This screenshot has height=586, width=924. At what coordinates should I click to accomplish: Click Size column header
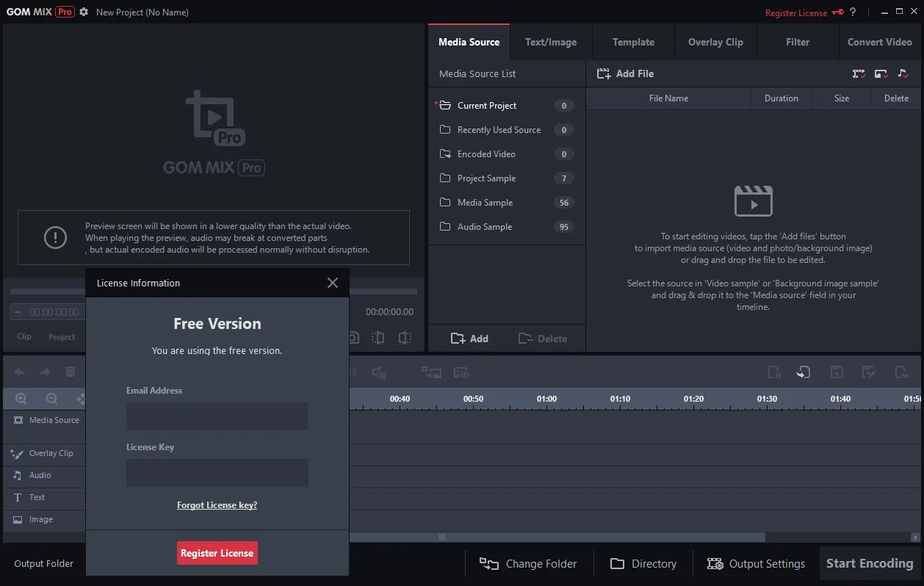(x=842, y=98)
